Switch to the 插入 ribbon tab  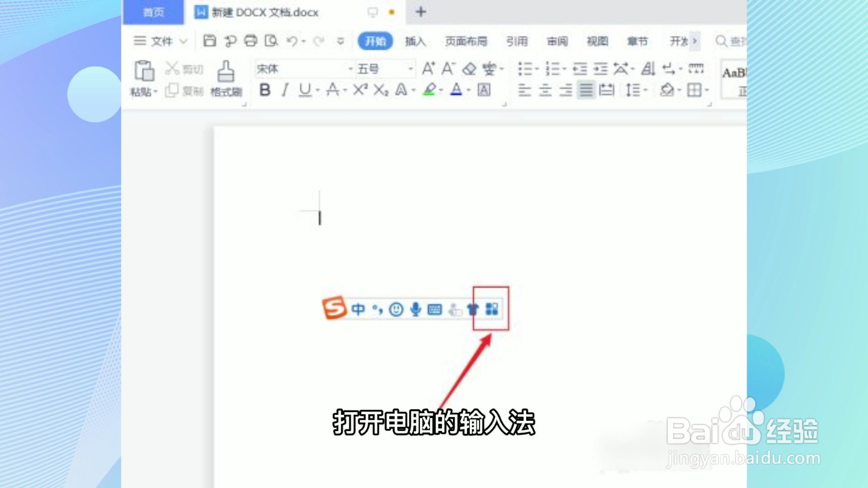tap(415, 41)
